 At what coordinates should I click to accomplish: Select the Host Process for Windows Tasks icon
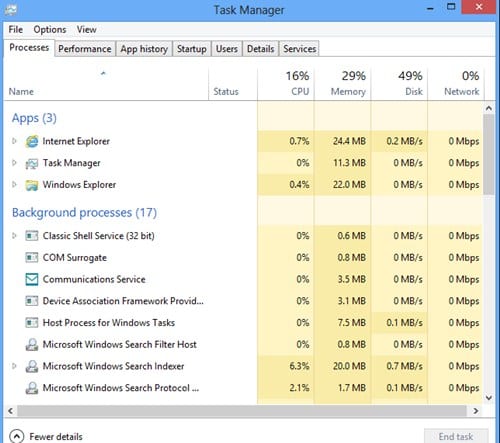[x=32, y=323]
